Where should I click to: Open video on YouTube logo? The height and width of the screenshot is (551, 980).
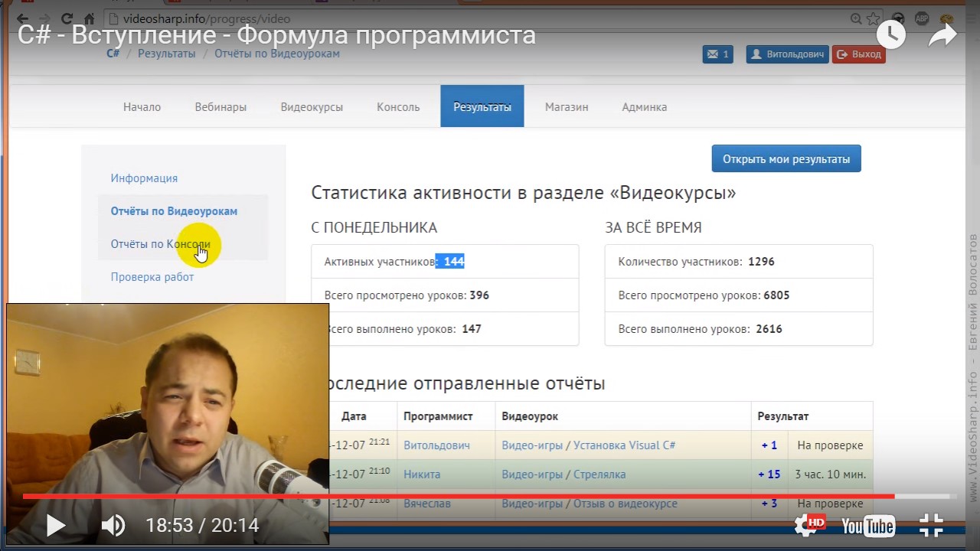tap(868, 526)
